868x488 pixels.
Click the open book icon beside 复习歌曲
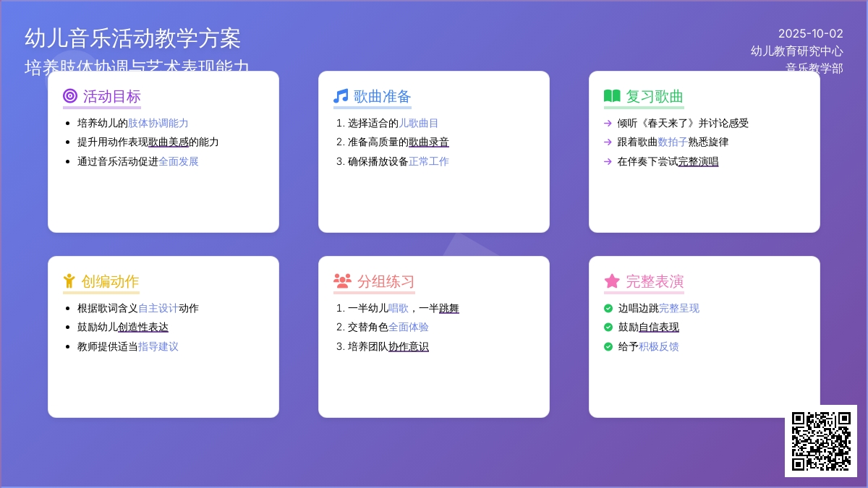(612, 96)
